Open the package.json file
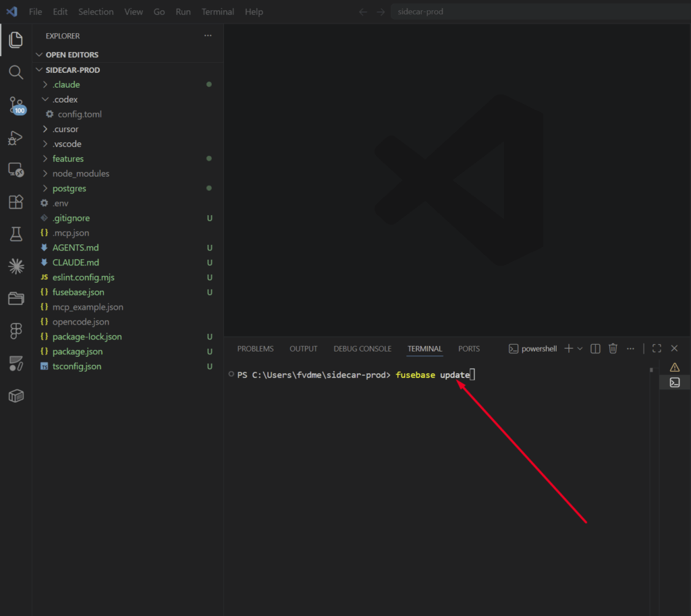691x616 pixels. tap(77, 352)
